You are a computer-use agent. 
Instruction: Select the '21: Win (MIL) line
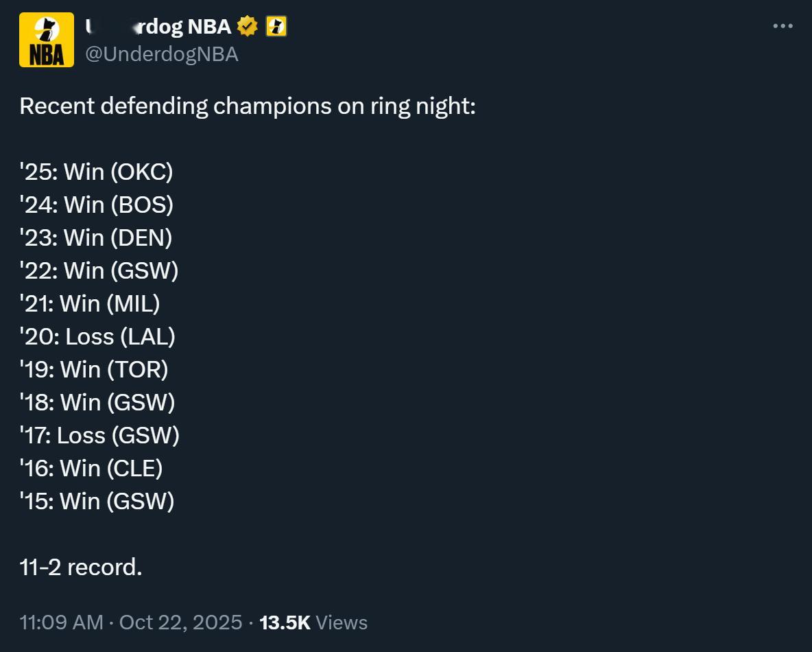[89, 303]
